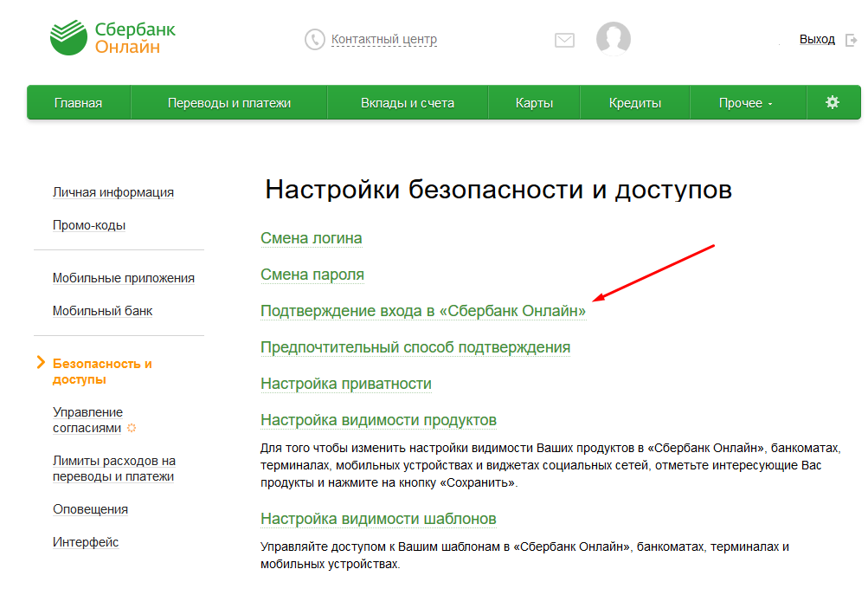Open Личная информация in sidebar
The height and width of the screenshot is (608, 868).
pos(113,192)
